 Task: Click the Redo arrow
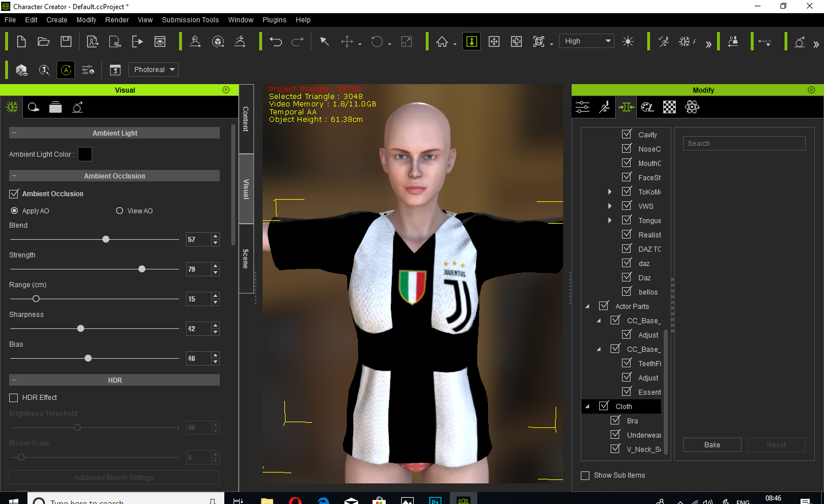(x=298, y=41)
